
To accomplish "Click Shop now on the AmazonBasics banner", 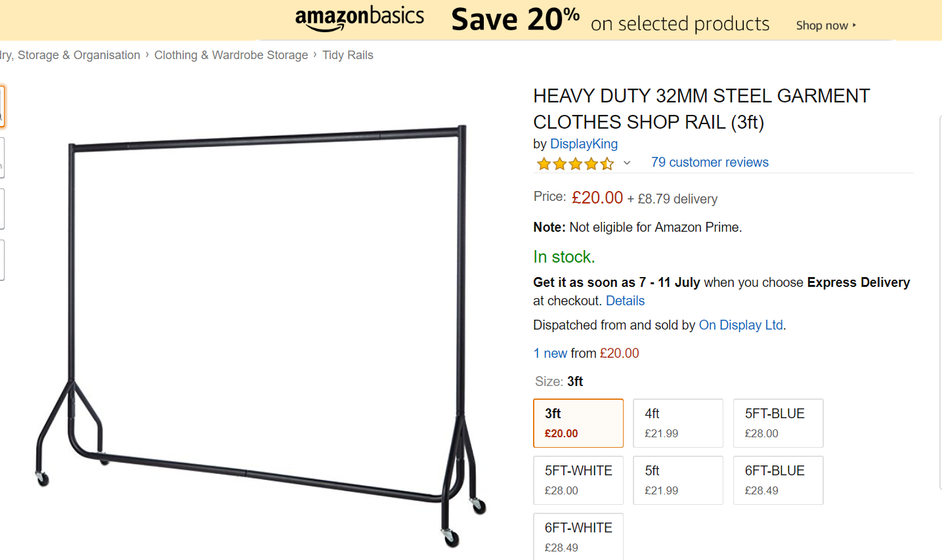I will [x=825, y=26].
